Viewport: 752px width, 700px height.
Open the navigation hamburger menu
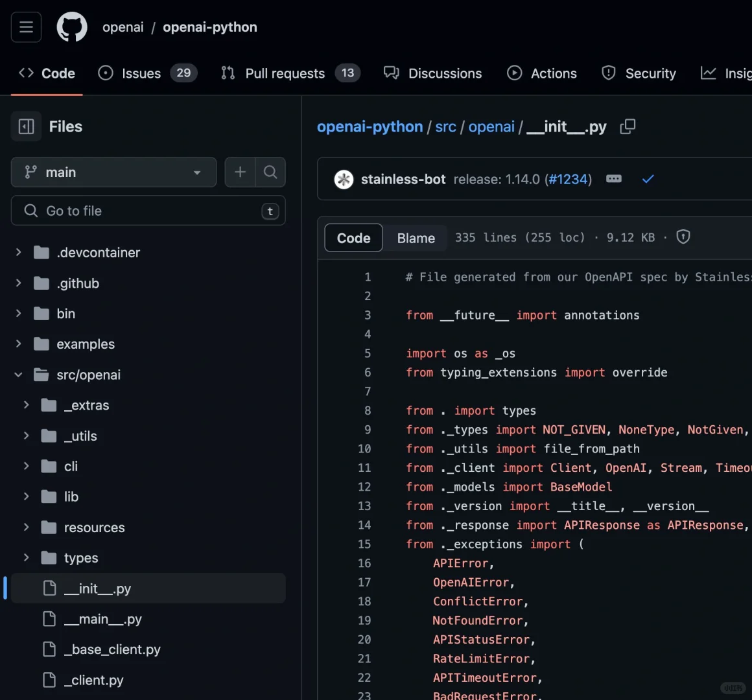(26, 27)
